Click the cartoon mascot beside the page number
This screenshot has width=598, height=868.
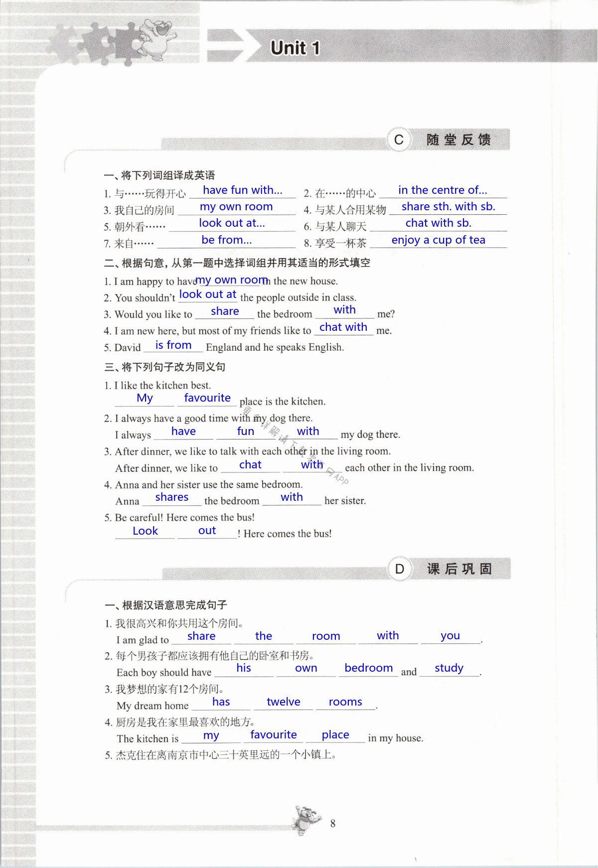tap(306, 820)
